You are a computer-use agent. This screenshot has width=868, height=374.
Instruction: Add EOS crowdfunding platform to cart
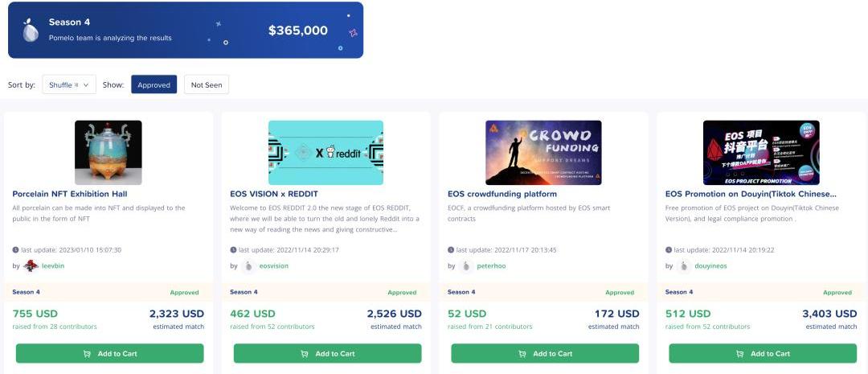[545, 354]
